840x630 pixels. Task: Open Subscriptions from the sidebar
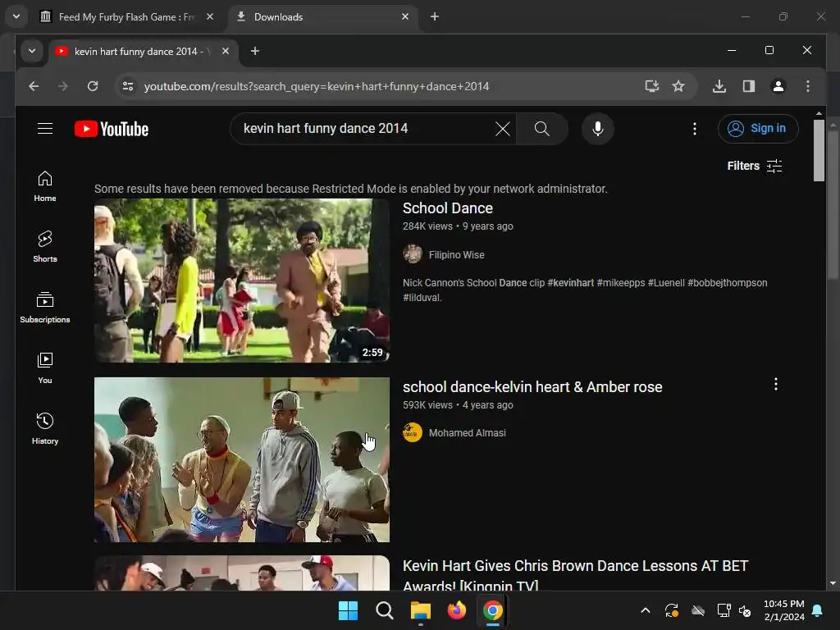click(45, 307)
